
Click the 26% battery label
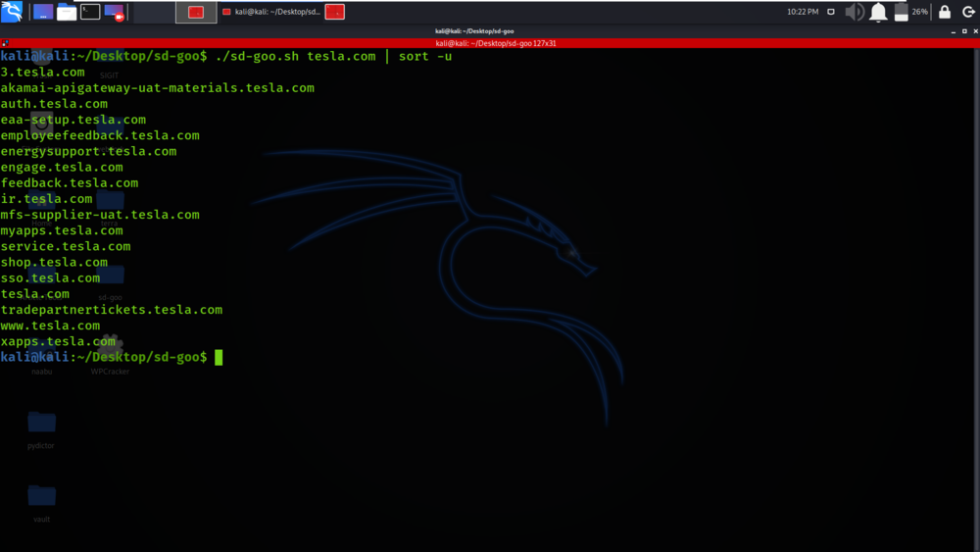tap(920, 12)
